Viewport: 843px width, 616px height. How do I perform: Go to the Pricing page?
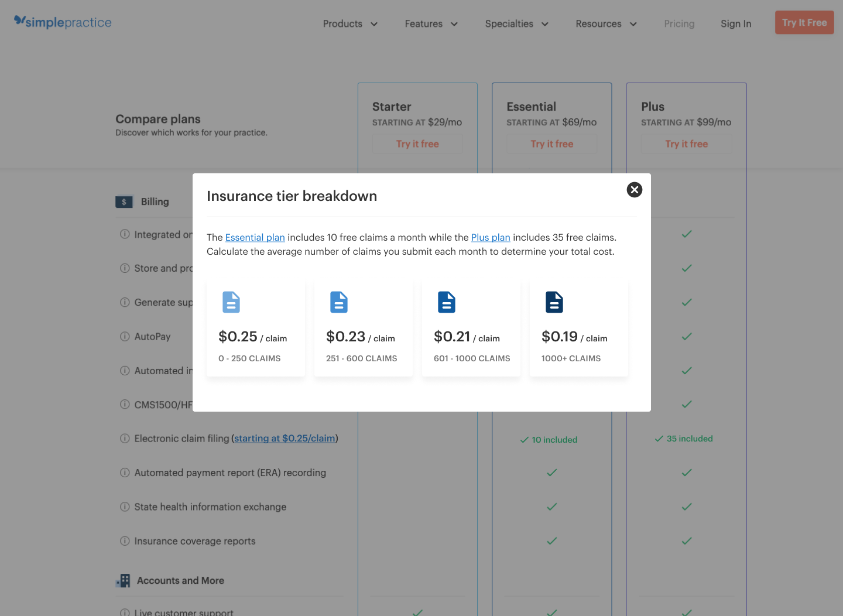679,24
